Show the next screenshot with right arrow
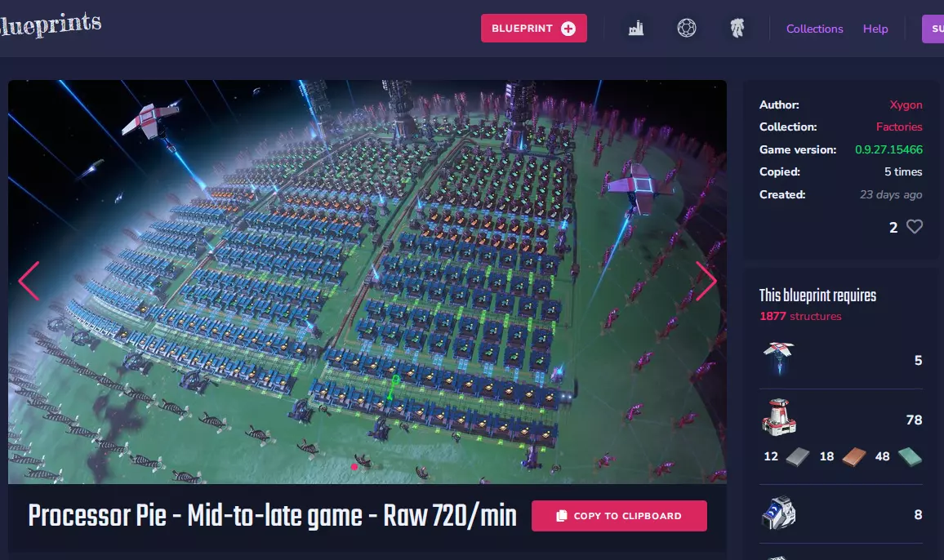The width and height of the screenshot is (944, 560). (x=706, y=281)
